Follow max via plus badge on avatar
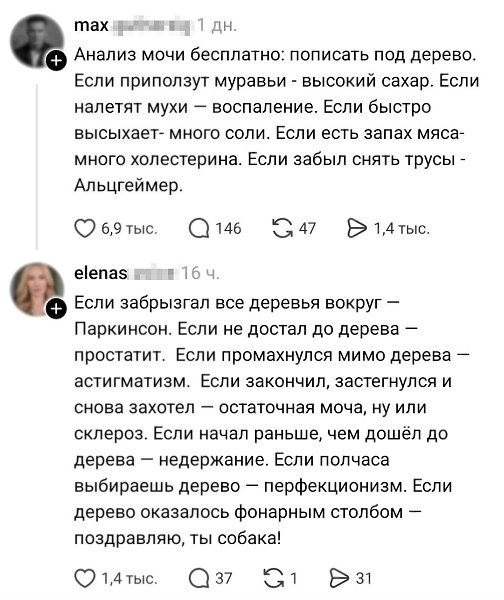The image size is (504, 600). click(x=56, y=60)
